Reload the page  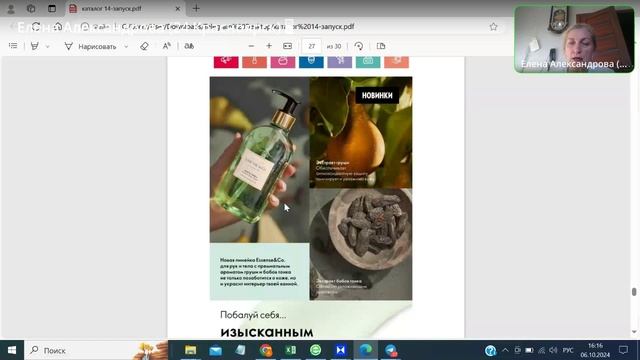point(36,27)
